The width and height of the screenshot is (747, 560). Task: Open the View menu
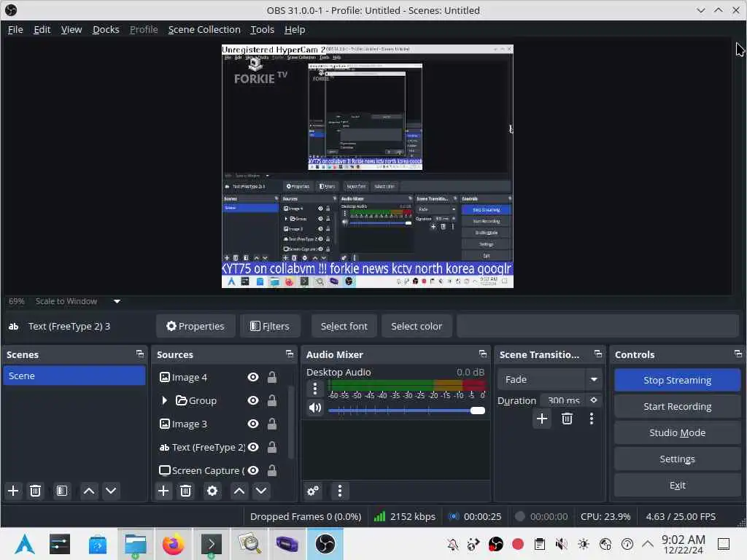tap(71, 29)
